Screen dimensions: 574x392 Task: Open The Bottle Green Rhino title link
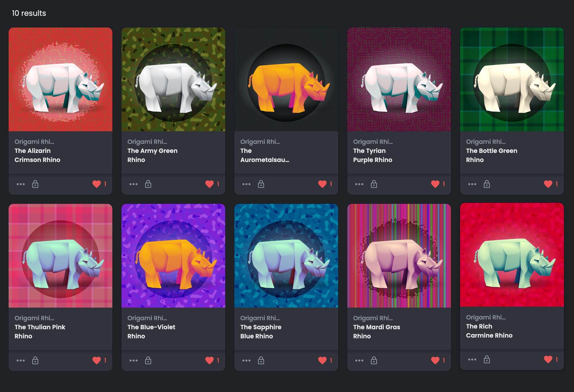click(x=491, y=155)
